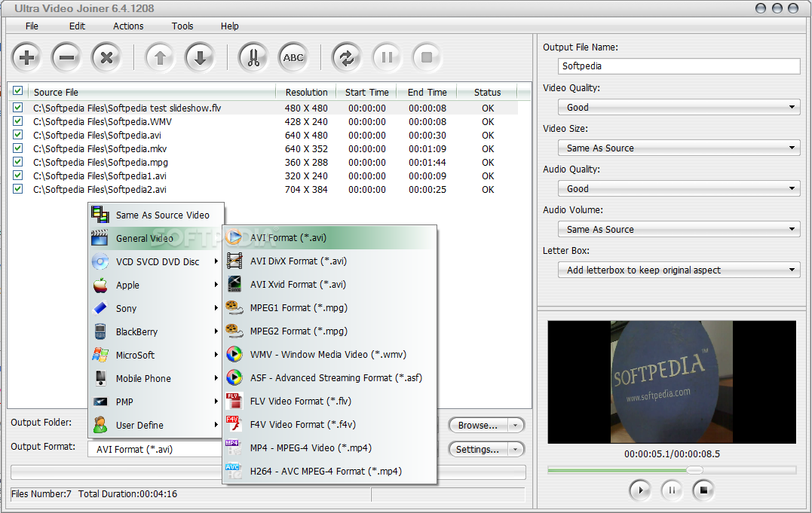
Task: Uncheck the Softpedia2.avi file checkbox
Action: (x=18, y=189)
